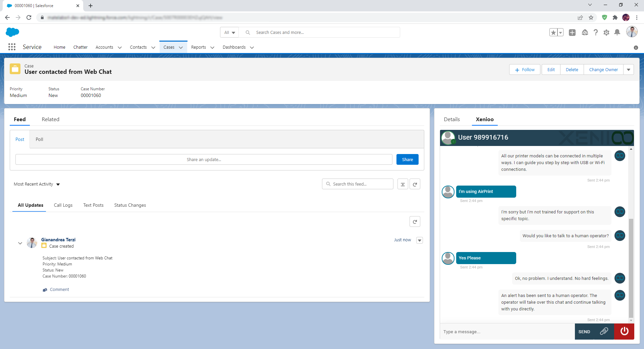Open the Help question mark icon

(x=595, y=33)
